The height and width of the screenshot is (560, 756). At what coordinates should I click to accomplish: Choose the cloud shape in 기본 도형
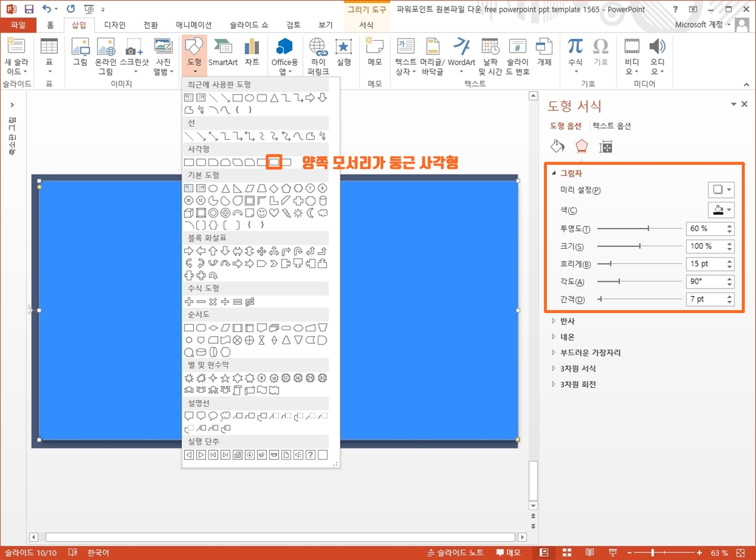(x=322, y=213)
